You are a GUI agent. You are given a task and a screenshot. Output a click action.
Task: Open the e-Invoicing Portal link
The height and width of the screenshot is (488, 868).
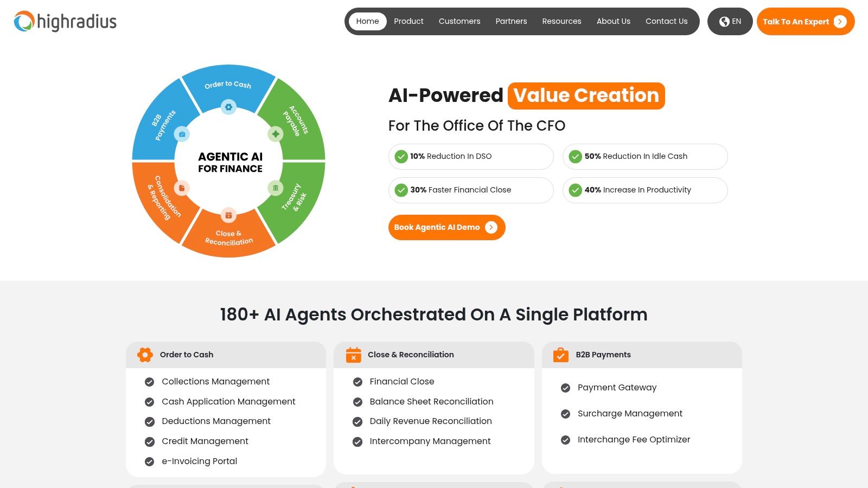(x=199, y=461)
